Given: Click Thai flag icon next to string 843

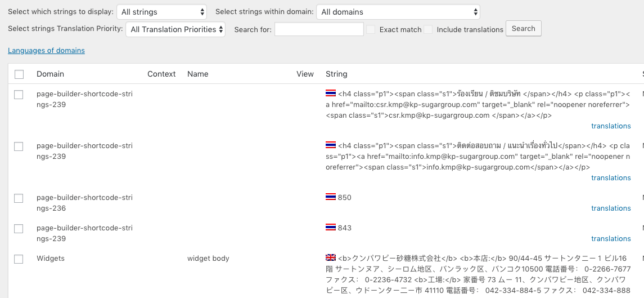Looking at the screenshot, I should tap(331, 228).
